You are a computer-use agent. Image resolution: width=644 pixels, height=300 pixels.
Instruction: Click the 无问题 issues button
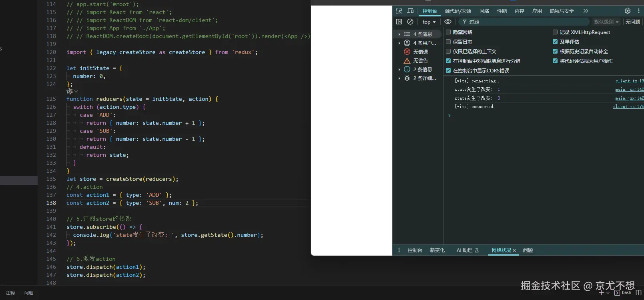point(633,22)
